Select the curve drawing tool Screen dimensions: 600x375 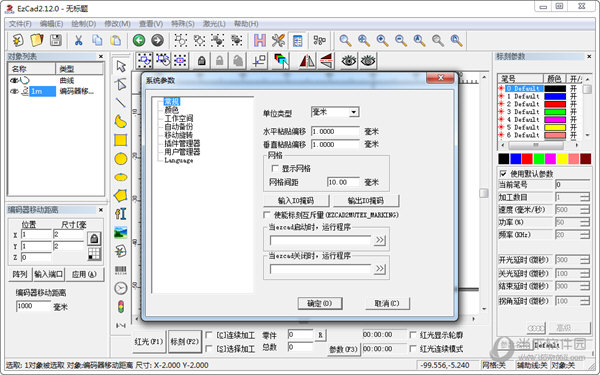pos(121,121)
